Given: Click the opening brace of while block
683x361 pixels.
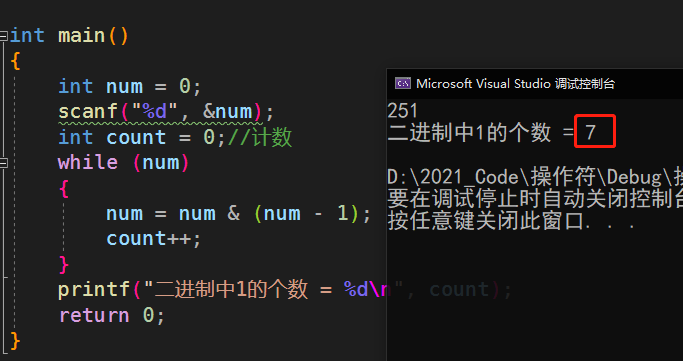Looking at the screenshot, I should tap(64, 189).
